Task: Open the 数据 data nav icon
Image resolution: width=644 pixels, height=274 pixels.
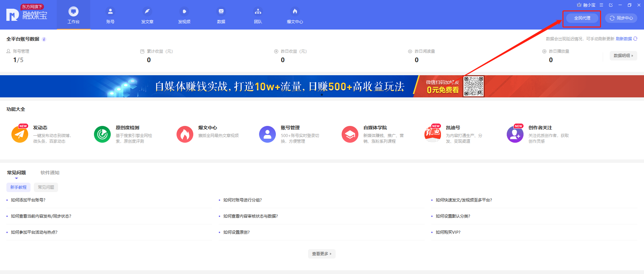Action: click(x=221, y=12)
